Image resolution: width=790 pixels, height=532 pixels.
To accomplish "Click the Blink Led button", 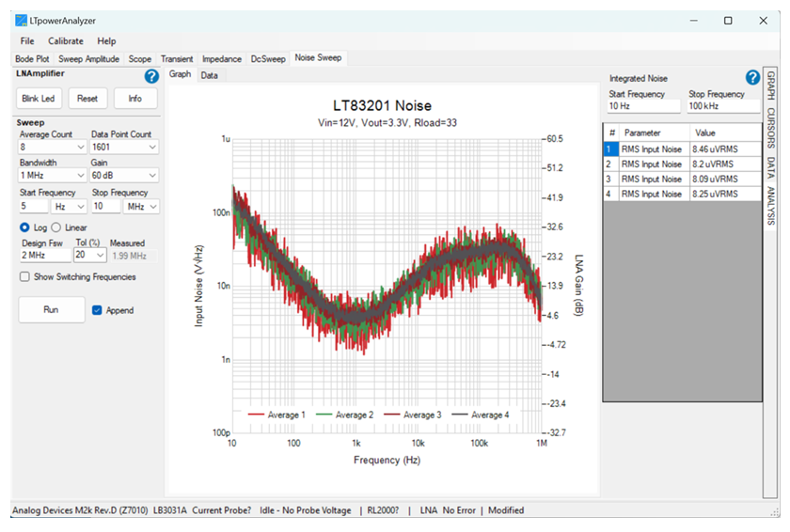I will pyautogui.click(x=39, y=99).
